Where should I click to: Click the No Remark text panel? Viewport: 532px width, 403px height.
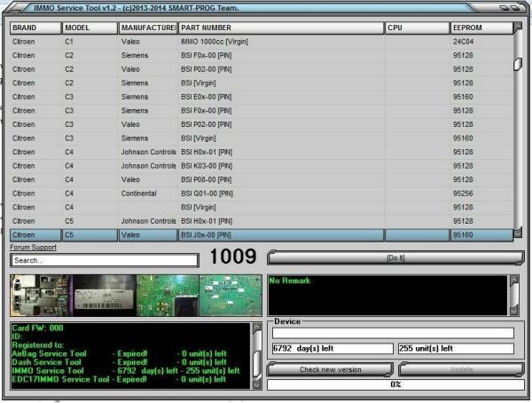tap(388, 296)
